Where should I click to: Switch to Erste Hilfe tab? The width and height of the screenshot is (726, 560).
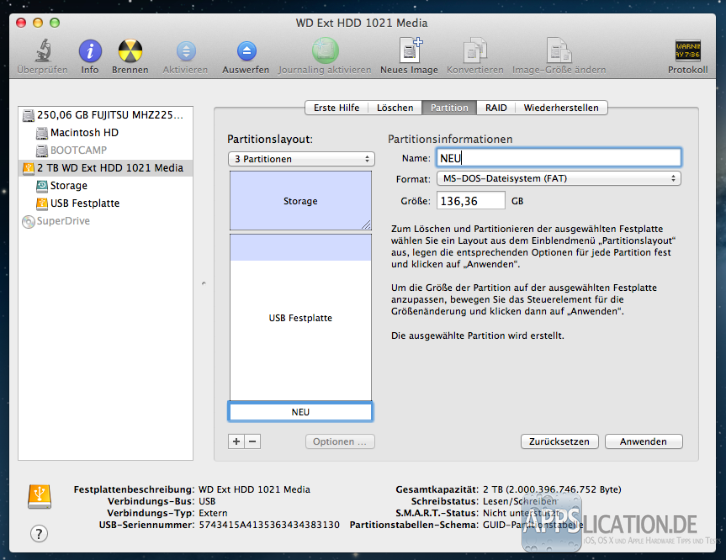click(x=337, y=107)
